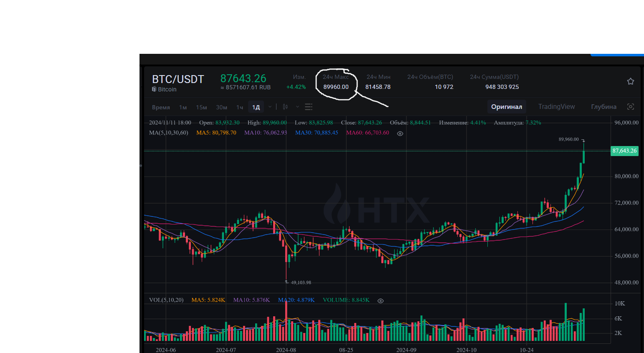Open the indicators list icon
The image size is (644, 353).
click(309, 107)
